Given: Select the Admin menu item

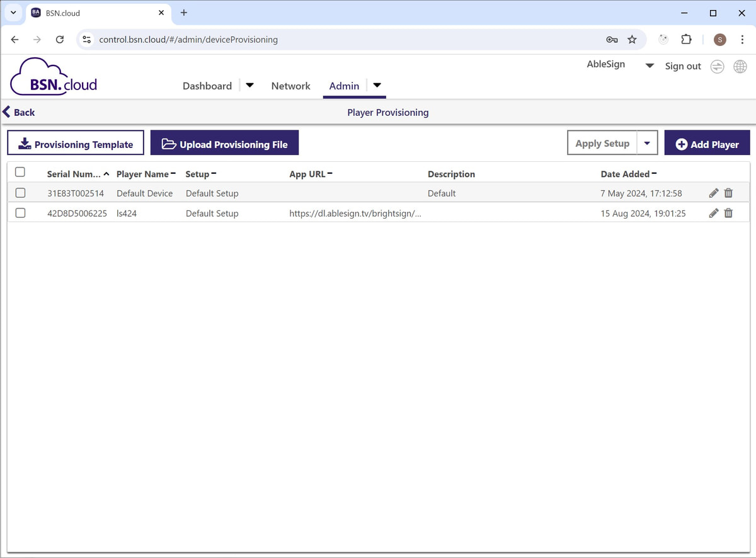Looking at the screenshot, I should click(x=344, y=86).
